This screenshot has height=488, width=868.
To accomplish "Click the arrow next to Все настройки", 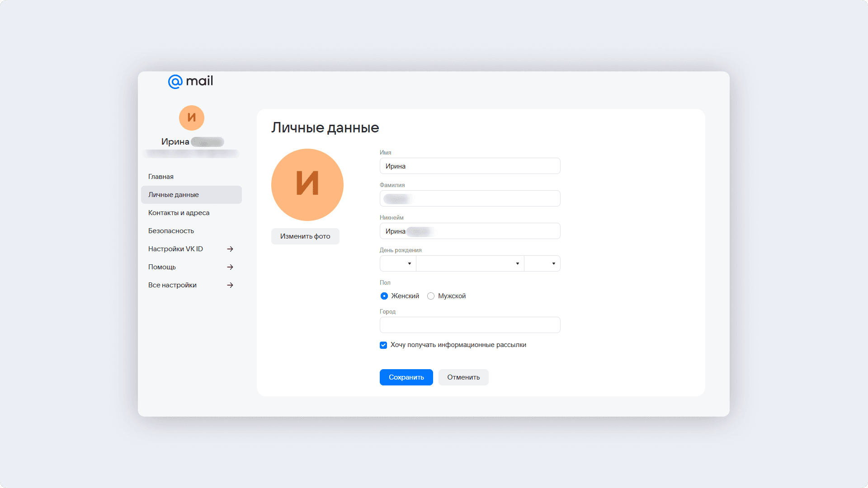I will [230, 285].
